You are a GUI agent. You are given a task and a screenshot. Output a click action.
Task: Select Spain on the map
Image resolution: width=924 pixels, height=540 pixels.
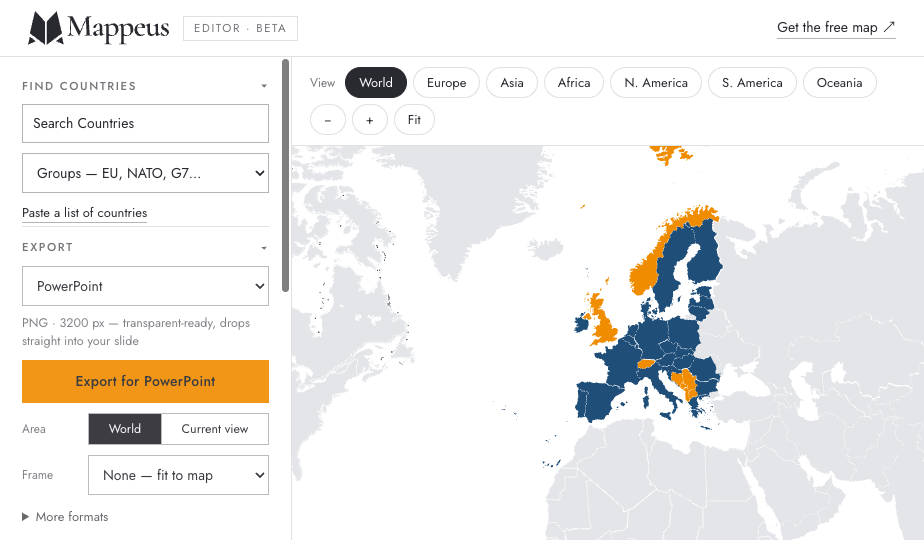point(598,400)
